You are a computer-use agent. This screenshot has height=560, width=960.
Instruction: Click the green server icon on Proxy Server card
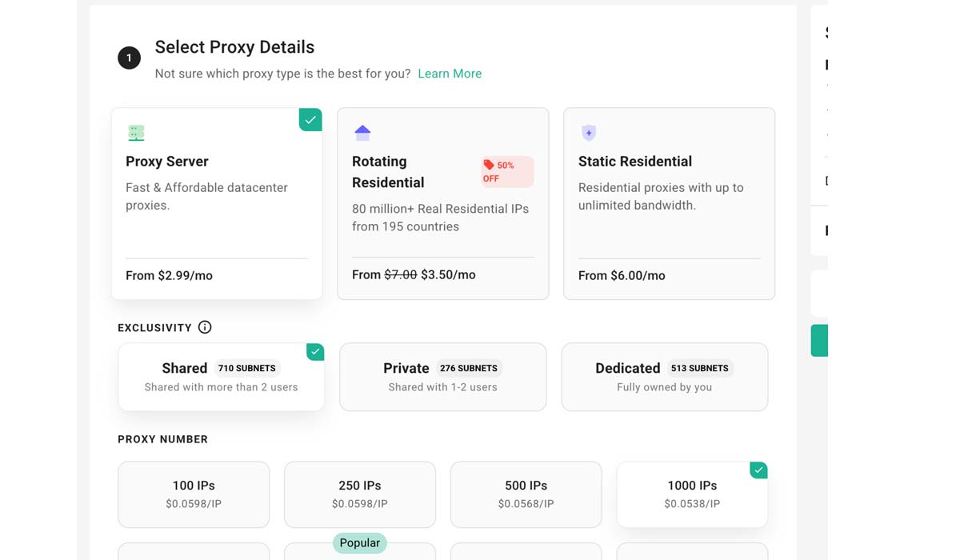click(136, 133)
